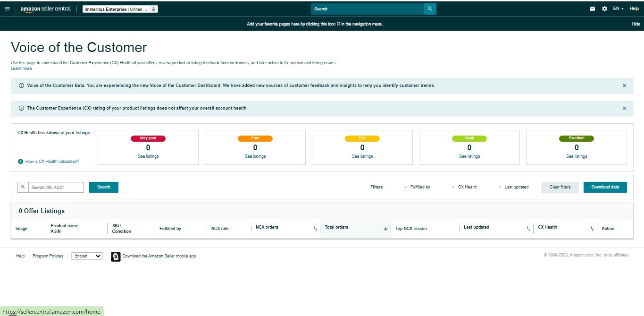Dismiss the Voice of the Customer Beta banner

pyautogui.click(x=624, y=85)
